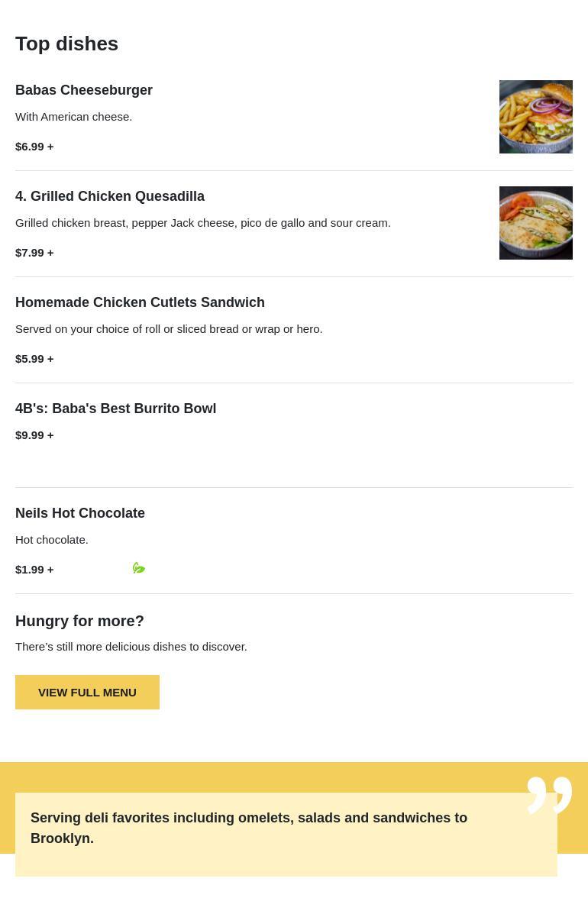Click the "Hot chocolate." description text

click(x=52, y=539)
